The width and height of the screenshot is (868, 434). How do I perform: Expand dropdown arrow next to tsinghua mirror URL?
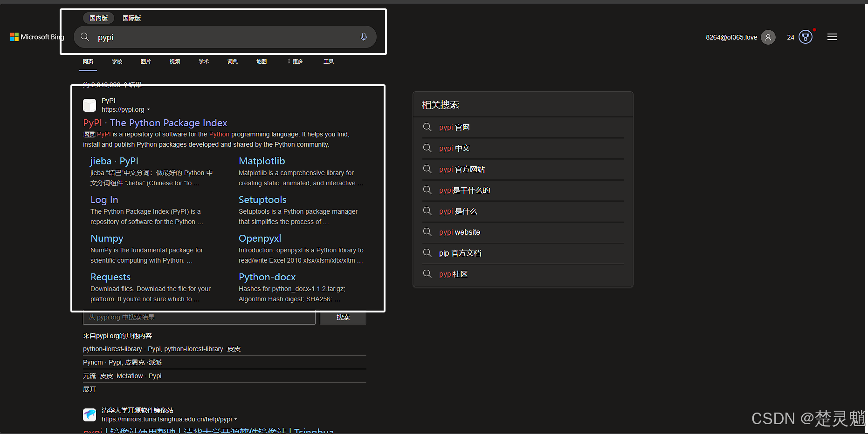(x=235, y=419)
